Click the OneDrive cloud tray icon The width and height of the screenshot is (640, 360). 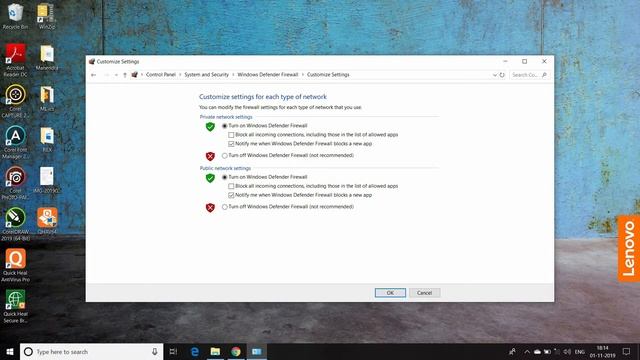point(537,351)
